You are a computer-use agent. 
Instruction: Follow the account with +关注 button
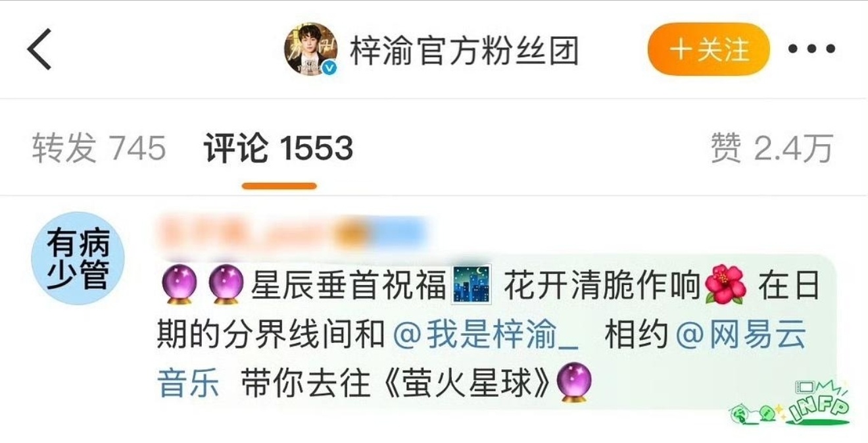[x=708, y=49]
